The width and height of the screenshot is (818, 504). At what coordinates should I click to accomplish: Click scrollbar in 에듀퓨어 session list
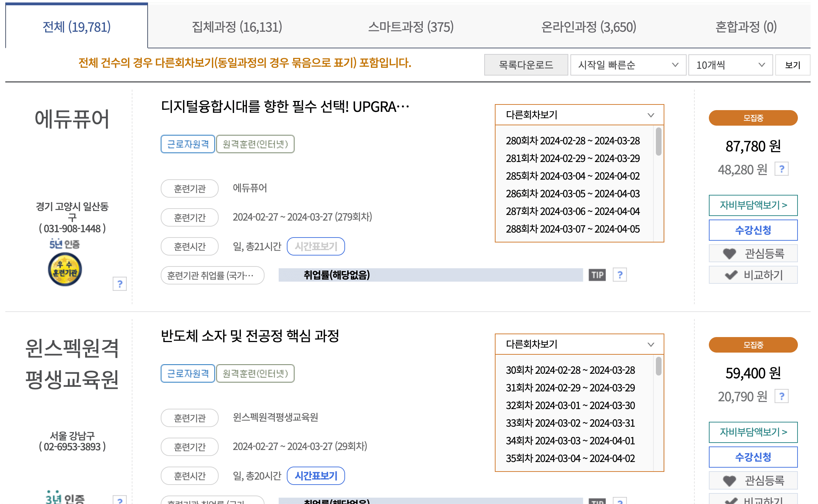[658, 142]
